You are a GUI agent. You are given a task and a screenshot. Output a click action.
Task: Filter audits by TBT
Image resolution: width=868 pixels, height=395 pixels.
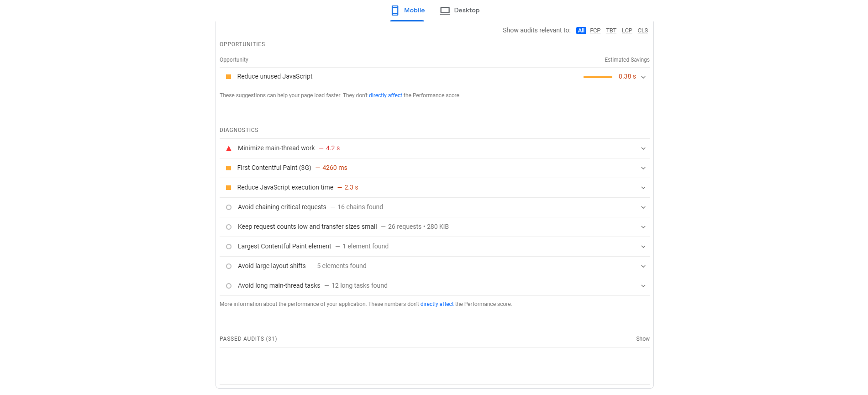(611, 31)
